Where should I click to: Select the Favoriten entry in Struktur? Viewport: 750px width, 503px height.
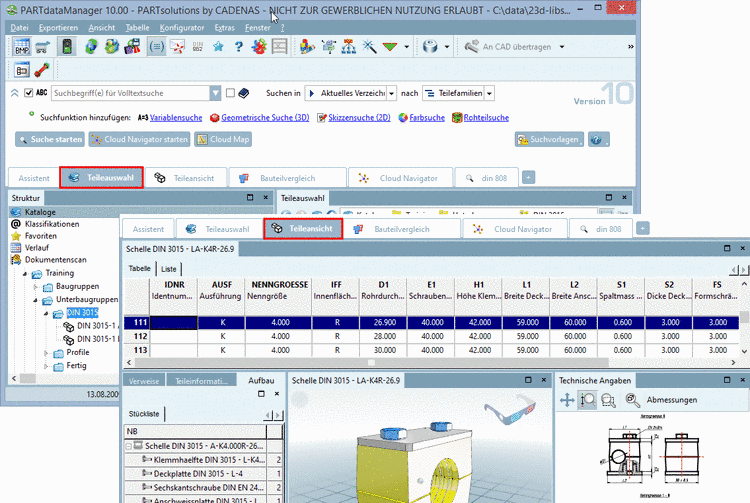(x=41, y=236)
